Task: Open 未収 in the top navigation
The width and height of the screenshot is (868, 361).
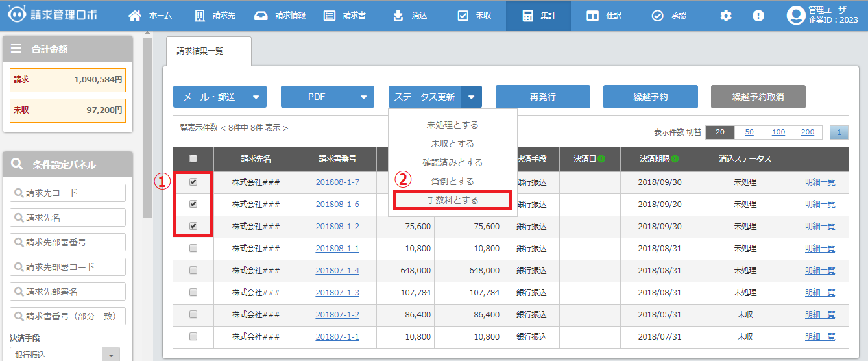Action: 474,16
